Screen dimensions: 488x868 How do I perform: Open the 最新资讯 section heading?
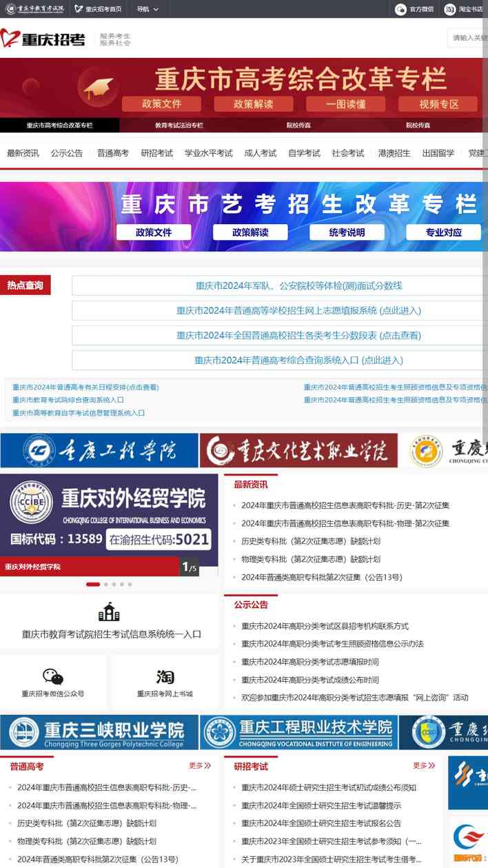point(251,484)
